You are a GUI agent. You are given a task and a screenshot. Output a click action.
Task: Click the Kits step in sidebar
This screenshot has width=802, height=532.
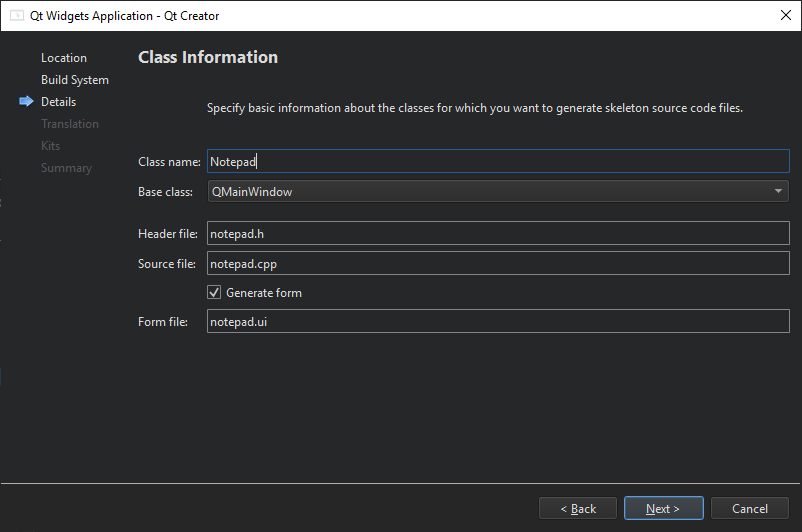pyautogui.click(x=51, y=146)
